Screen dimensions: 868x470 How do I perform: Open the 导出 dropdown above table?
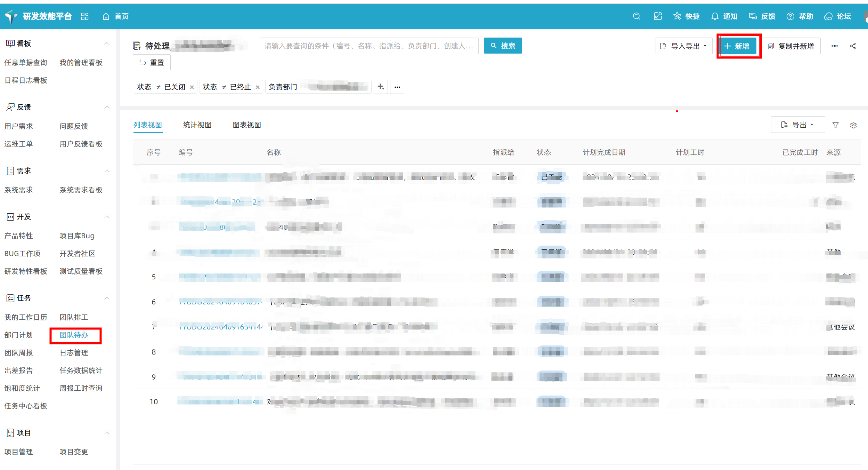797,125
